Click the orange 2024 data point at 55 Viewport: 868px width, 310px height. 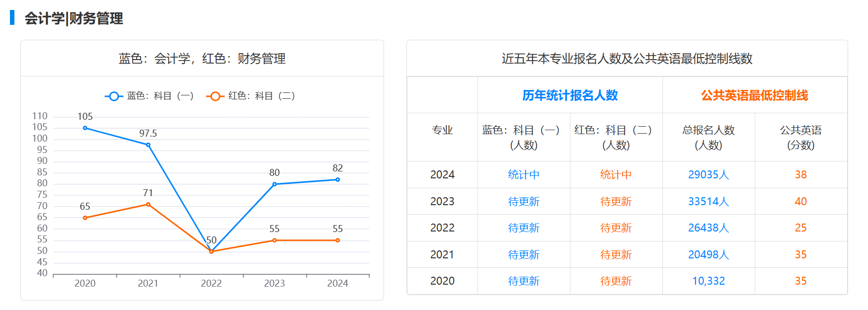pos(337,240)
